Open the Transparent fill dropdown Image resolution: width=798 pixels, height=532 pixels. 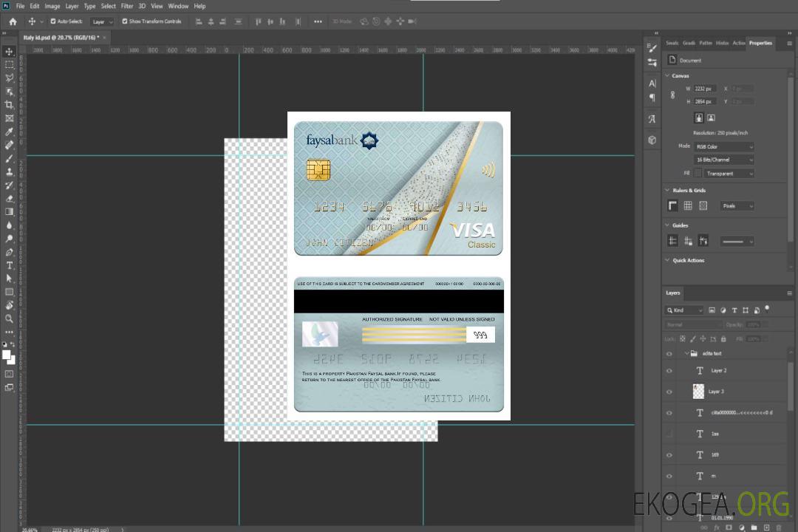pos(729,174)
